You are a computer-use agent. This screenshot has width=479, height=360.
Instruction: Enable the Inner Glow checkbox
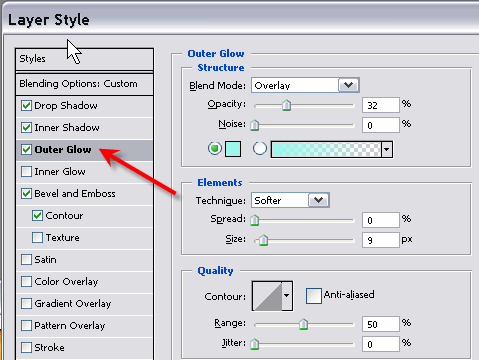tap(26, 172)
